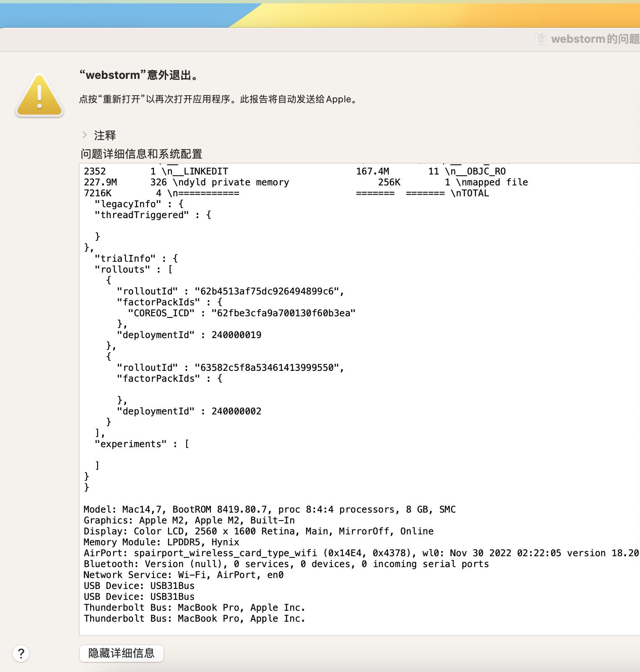
Task: Click deploymentId 240000019 line
Action: tap(189, 335)
